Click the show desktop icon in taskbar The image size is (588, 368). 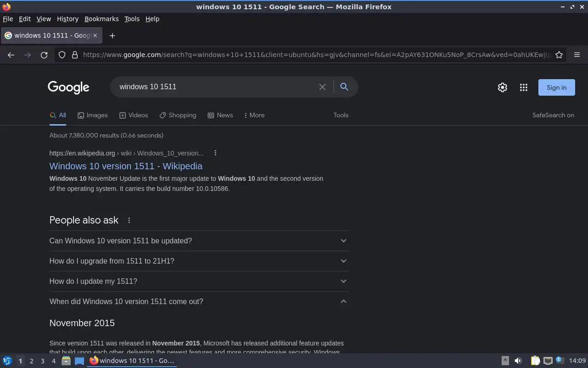[x=79, y=361]
